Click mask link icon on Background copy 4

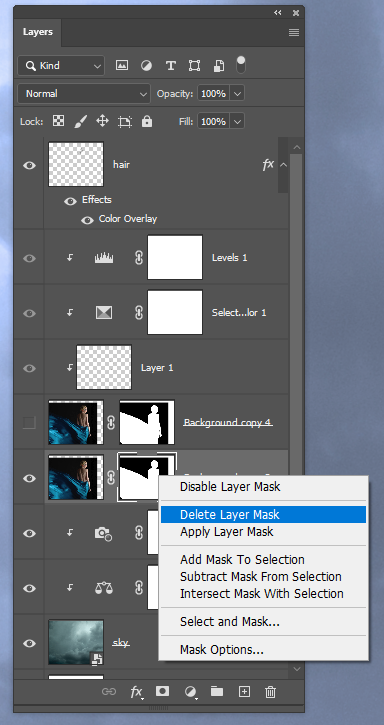[111, 423]
